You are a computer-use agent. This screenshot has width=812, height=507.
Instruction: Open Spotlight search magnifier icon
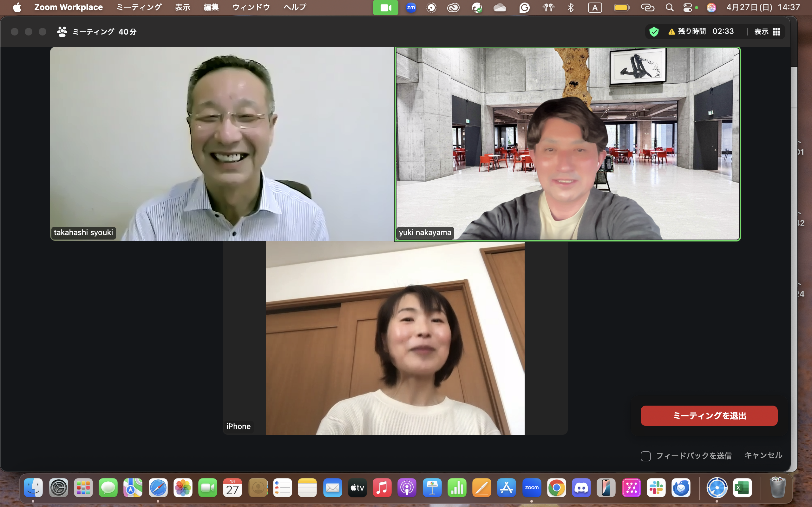pyautogui.click(x=669, y=7)
